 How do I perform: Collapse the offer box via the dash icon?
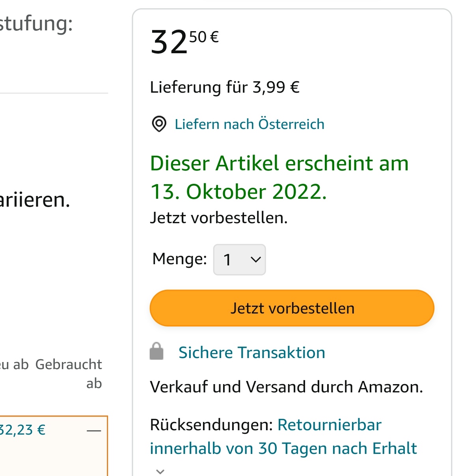pyautogui.click(x=94, y=430)
